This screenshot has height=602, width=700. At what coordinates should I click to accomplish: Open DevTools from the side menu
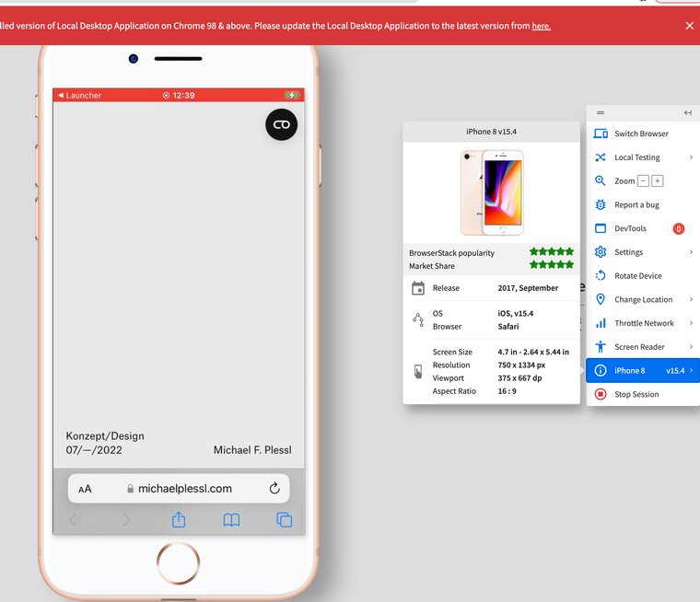tap(631, 229)
